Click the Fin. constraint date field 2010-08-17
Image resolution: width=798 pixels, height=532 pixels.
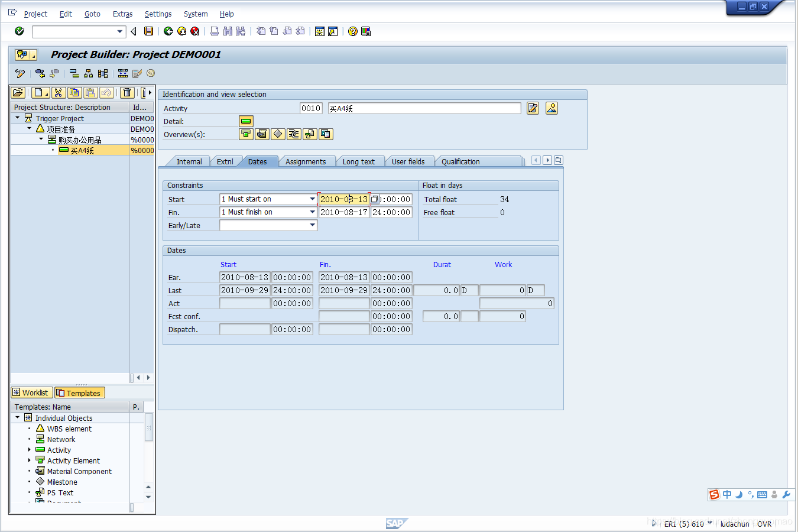click(344, 212)
